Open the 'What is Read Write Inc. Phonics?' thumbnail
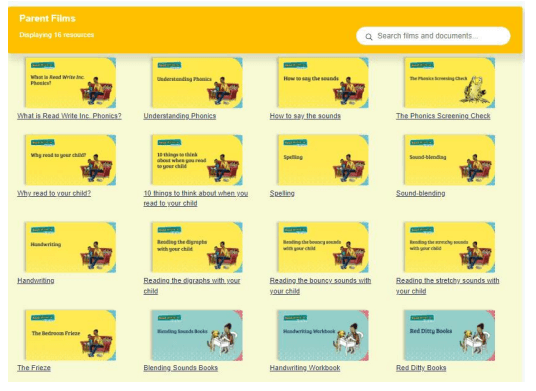The height and width of the screenshot is (391, 536). pos(70,83)
